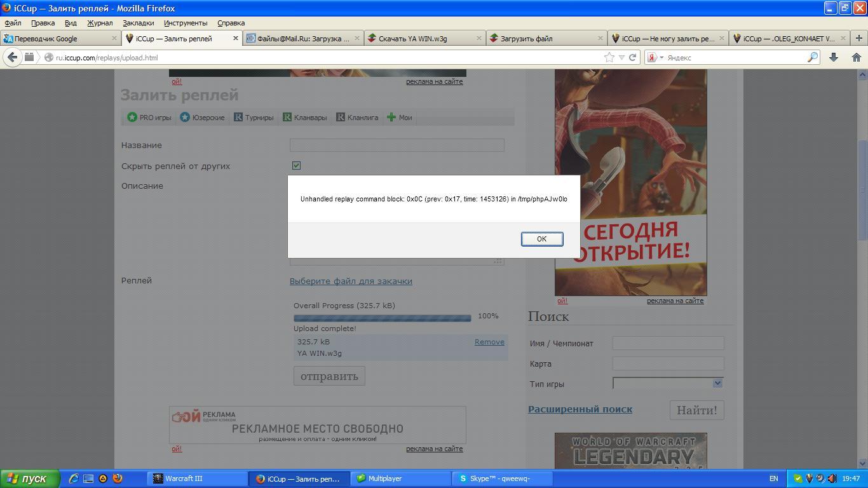Image resolution: width=868 pixels, height=488 pixels.
Task: Click OK in the error dialog
Action: click(541, 239)
